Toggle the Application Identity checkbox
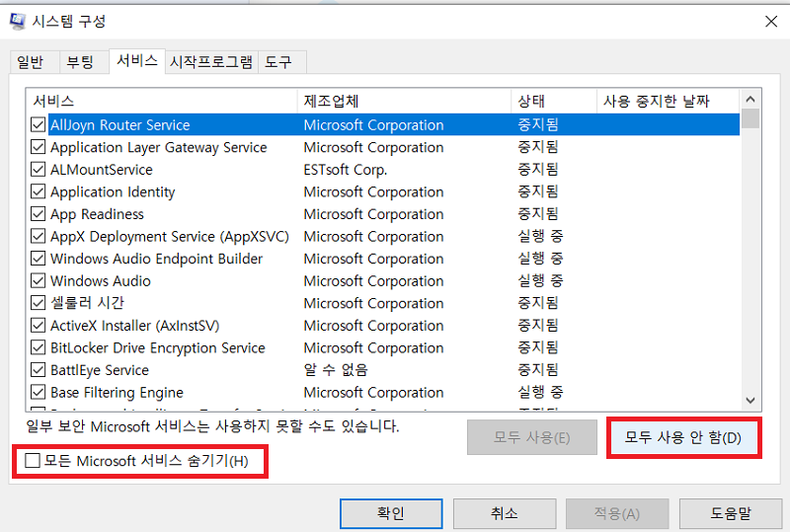 (x=38, y=191)
